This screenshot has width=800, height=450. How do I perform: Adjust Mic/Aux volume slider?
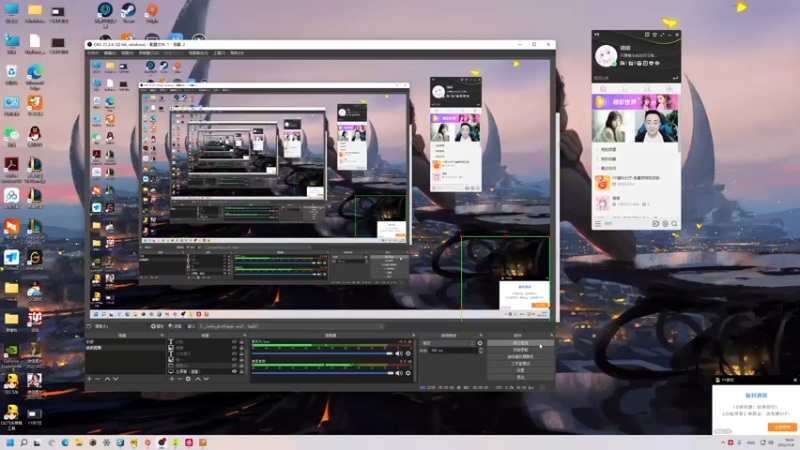322,354
